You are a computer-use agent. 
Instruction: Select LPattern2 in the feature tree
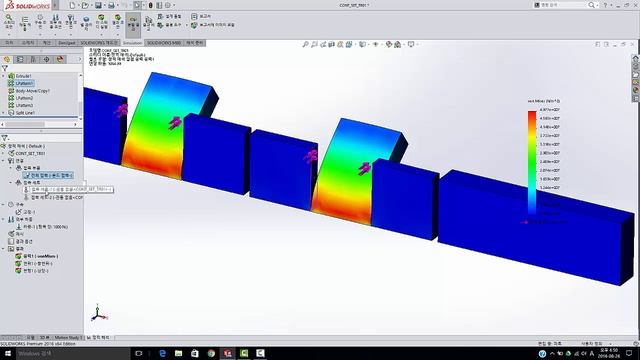coord(24,98)
